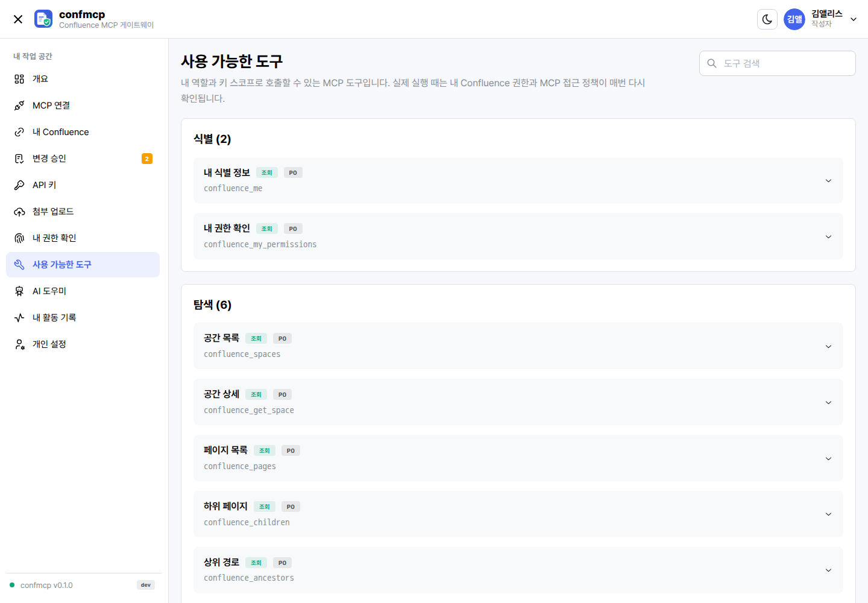Expand the 내 권한 확인 tool chevron
The image size is (868, 603).
pos(828,236)
